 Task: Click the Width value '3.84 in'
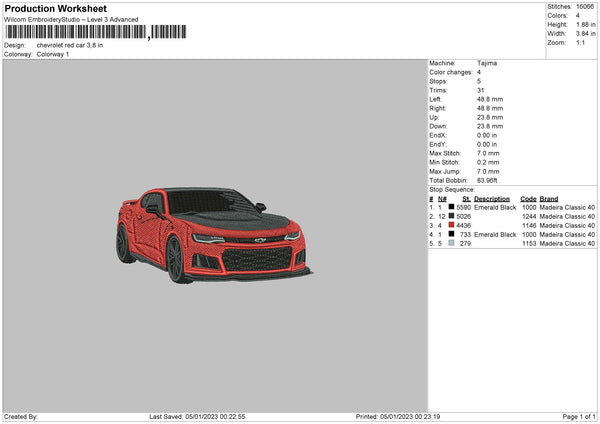click(x=585, y=34)
